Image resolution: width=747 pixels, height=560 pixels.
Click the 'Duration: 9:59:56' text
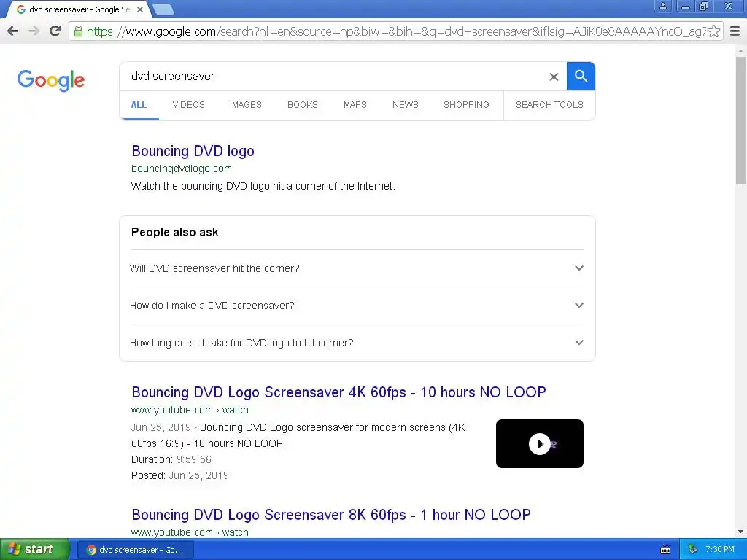tap(171, 459)
